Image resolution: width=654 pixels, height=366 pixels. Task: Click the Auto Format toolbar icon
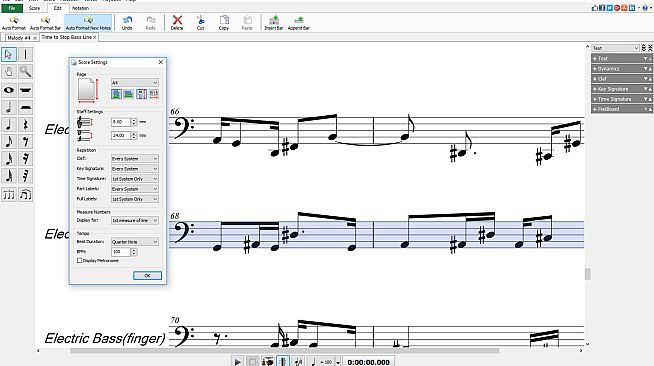coord(14,23)
